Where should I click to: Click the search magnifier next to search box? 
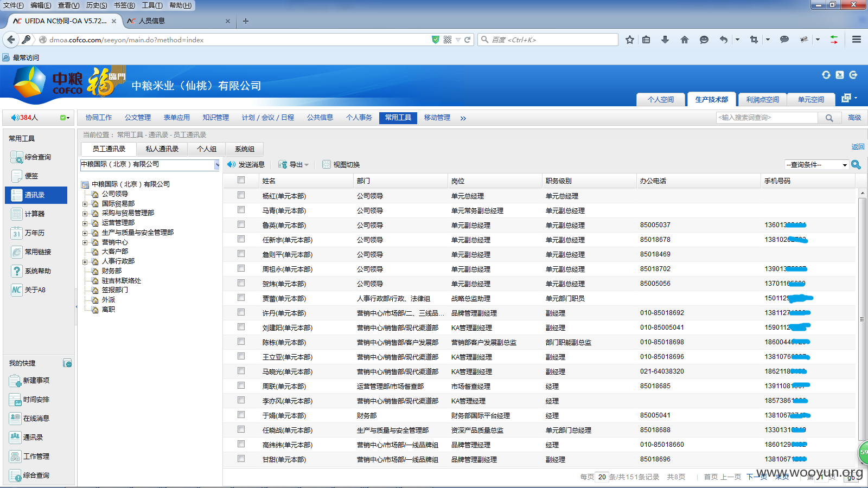click(829, 118)
